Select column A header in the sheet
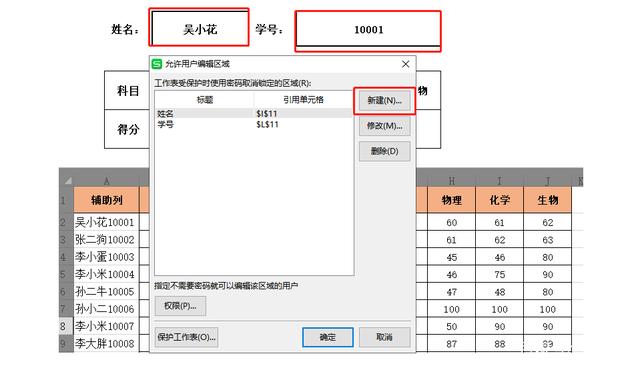Viewport: 640px width, 366px height. pyautogui.click(x=107, y=181)
